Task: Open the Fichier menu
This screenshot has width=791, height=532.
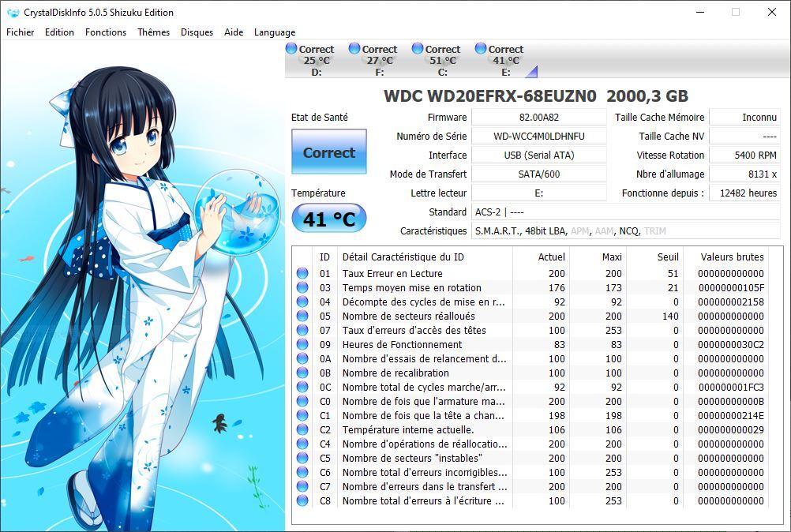Action: click(x=21, y=32)
